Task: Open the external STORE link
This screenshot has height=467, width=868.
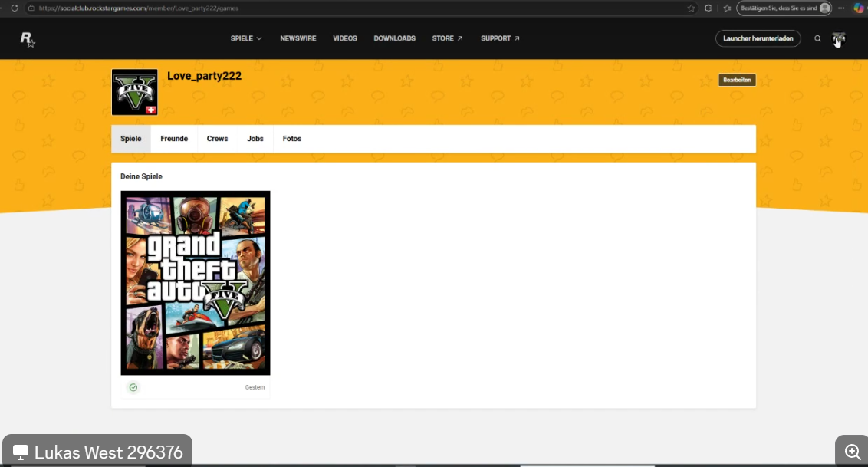Action: (x=447, y=38)
